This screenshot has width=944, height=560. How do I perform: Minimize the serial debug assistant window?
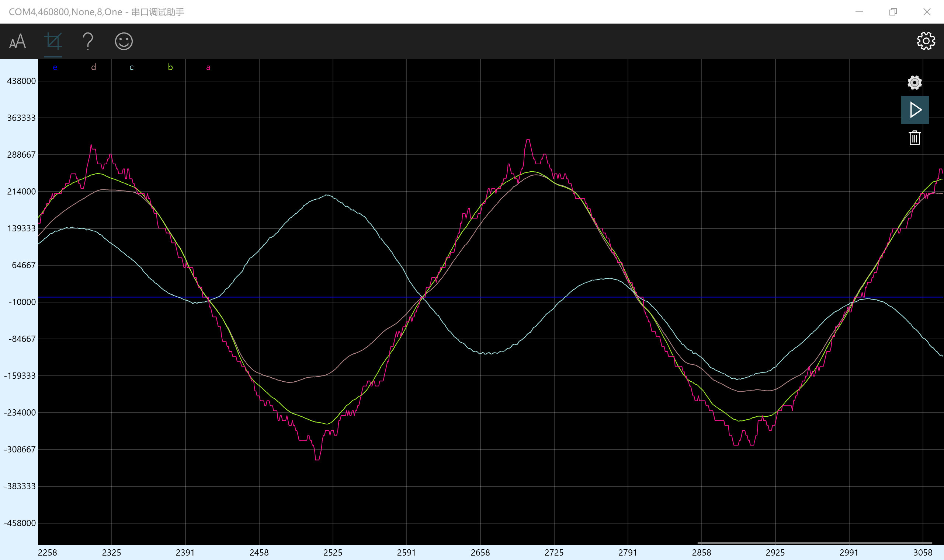tap(859, 12)
